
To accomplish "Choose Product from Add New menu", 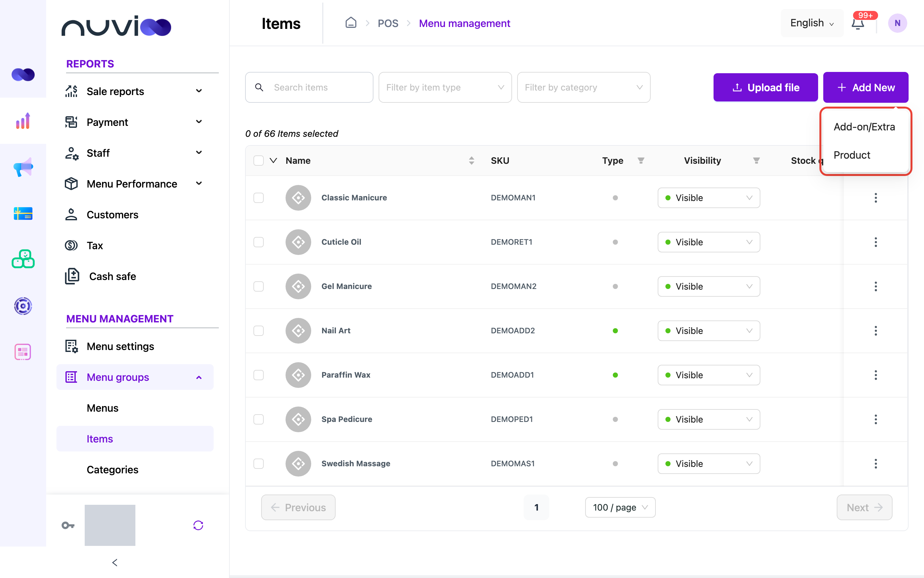I will point(852,155).
